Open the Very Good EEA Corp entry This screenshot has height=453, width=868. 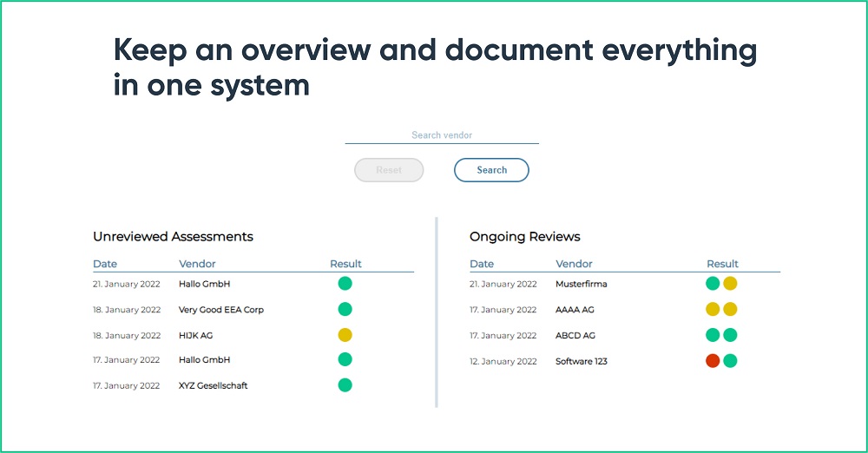coord(221,310)
